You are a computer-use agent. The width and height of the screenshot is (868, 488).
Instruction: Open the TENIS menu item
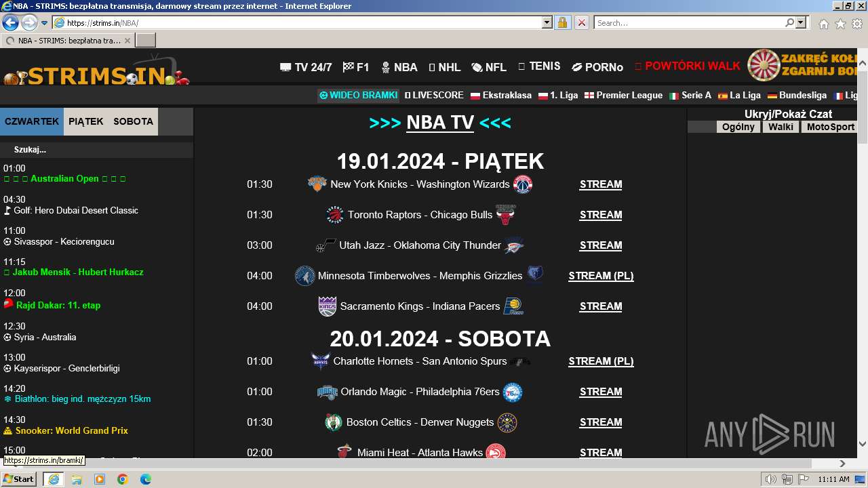click(539, 66)
